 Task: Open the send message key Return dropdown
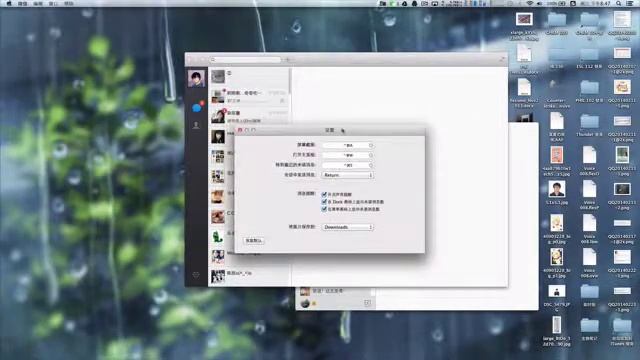coord(347,175)
